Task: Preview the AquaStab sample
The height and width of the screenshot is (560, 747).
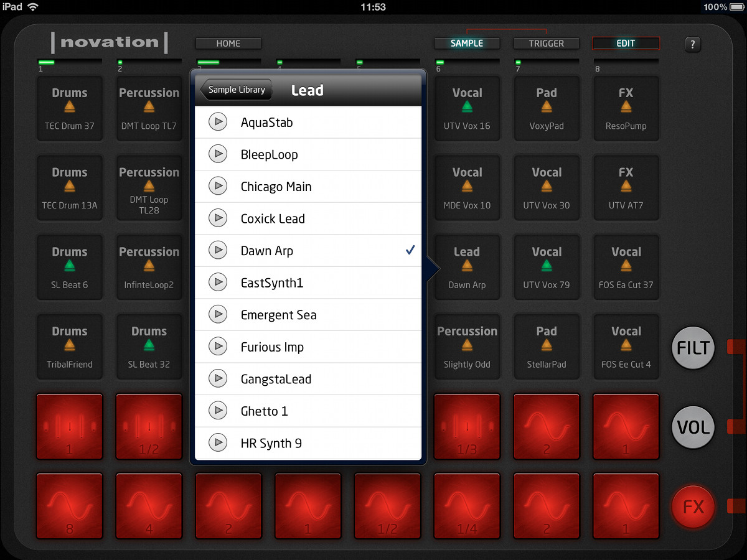Action: click(218, 122)
